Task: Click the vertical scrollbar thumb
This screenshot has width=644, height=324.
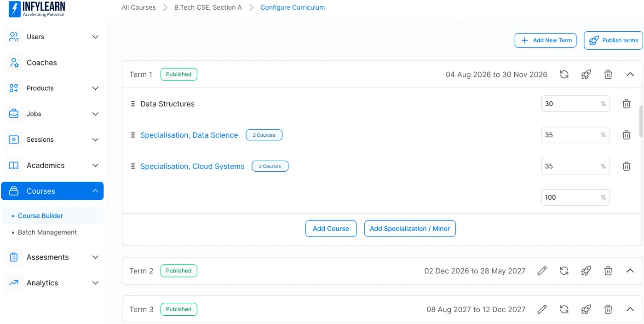Action: (641, 121)
